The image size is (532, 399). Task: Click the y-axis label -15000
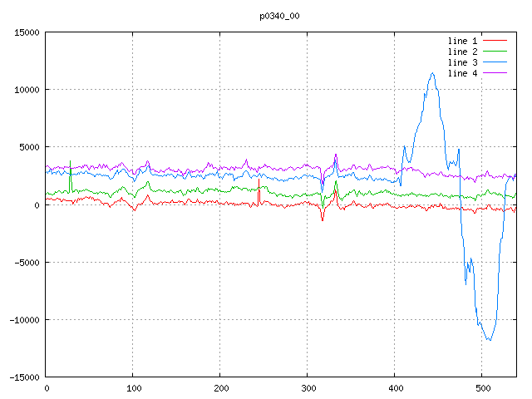(24, 377)
